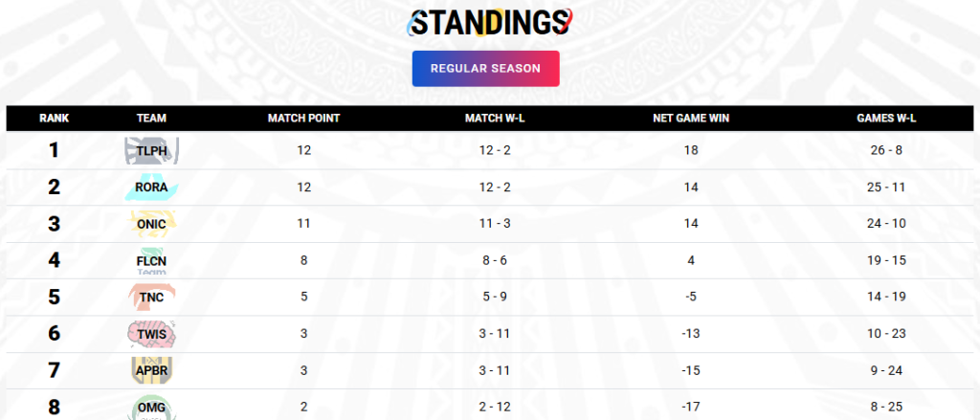Click the GAMES W-L column header
This screenshot has width=980, height=420.
pyautogui.click(x=886, y=118)
